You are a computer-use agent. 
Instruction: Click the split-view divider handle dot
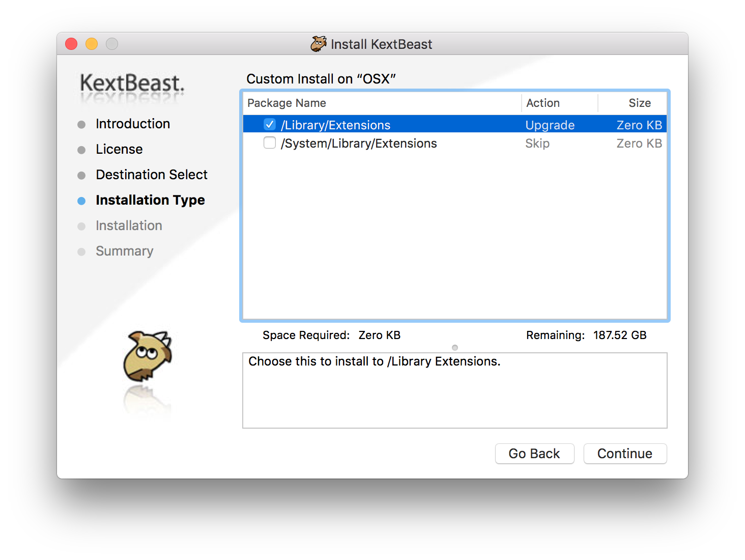(455, 348)
